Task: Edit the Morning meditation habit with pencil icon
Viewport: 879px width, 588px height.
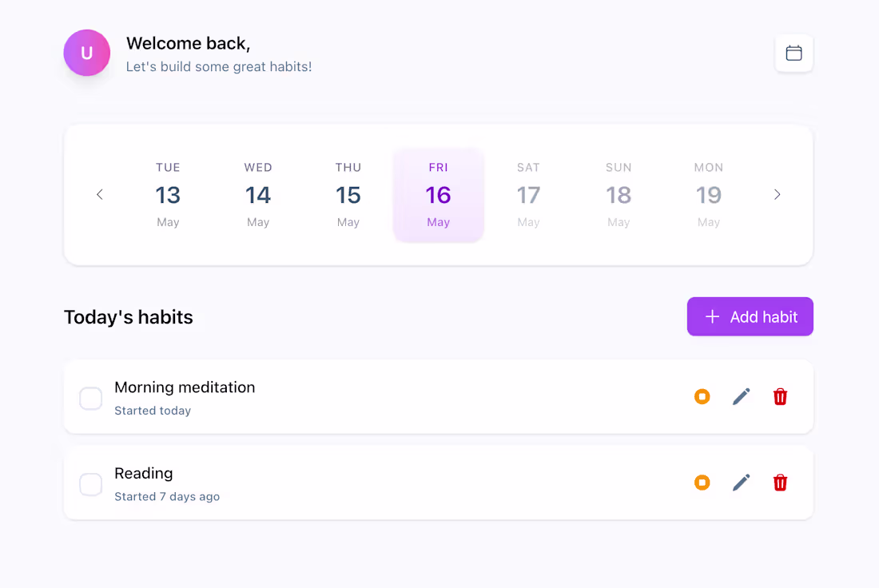Action: pos(741,396)
